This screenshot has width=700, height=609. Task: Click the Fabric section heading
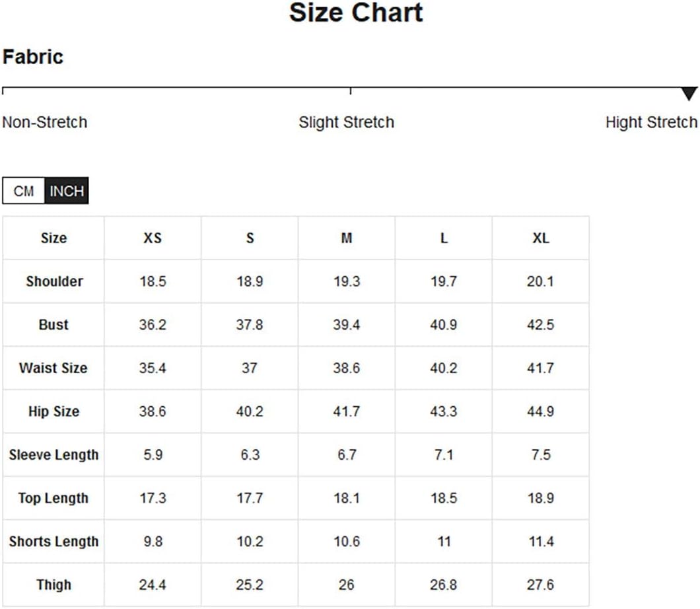[33, 57]
